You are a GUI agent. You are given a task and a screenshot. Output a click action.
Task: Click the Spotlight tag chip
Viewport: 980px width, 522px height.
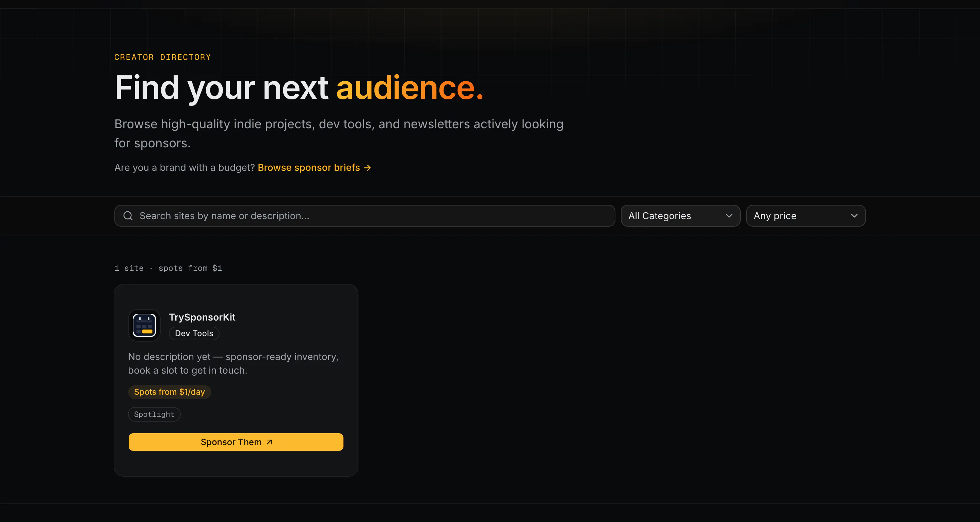coord(154,414)
